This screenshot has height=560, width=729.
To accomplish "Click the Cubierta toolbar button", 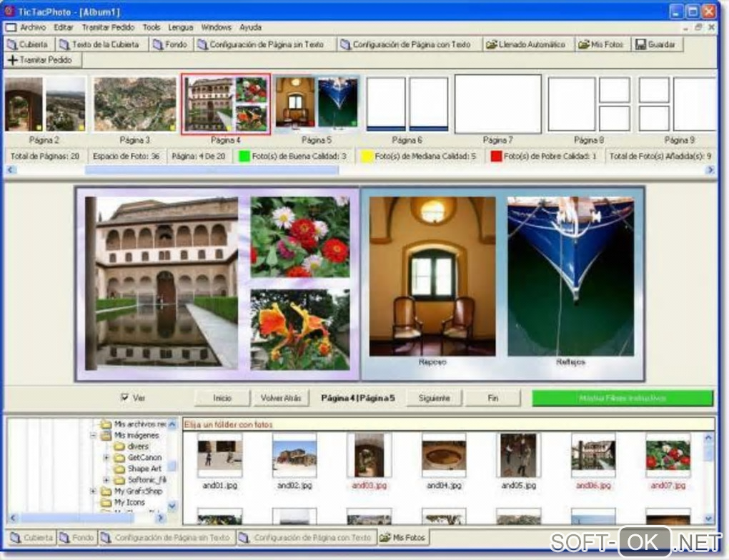I will pos(29,44).
